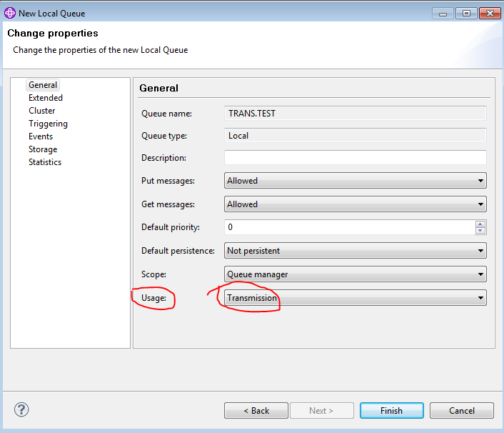
Task: Open the Triggering properties page
Action: pos(48,124)
